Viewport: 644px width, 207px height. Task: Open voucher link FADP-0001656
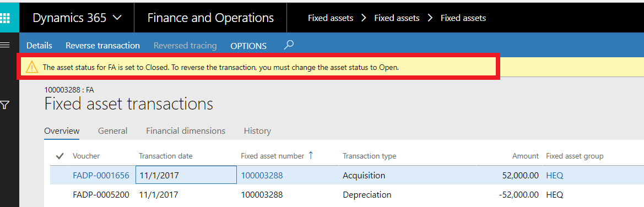[101, 176]
